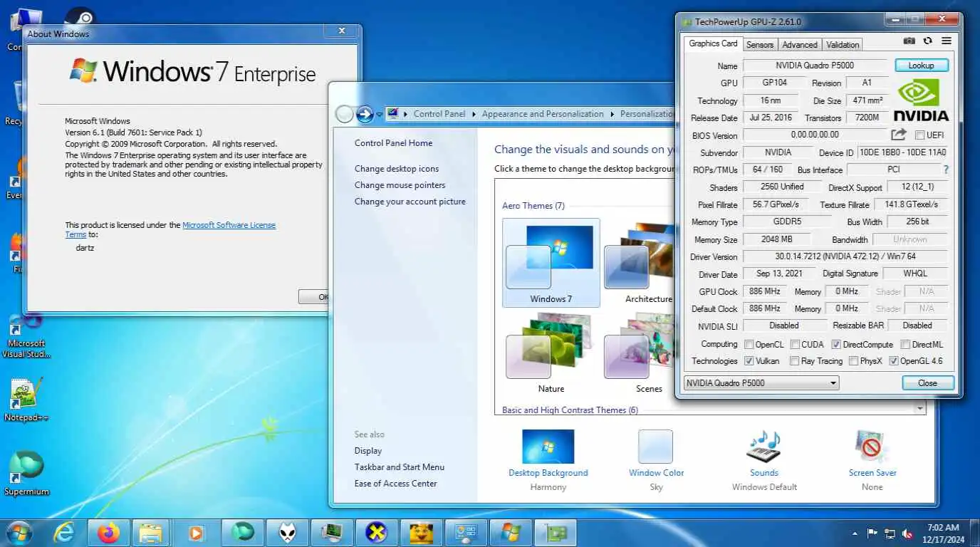
Task: Toggle the Ray Tracing checkbox
Action: tap(795, 361)
